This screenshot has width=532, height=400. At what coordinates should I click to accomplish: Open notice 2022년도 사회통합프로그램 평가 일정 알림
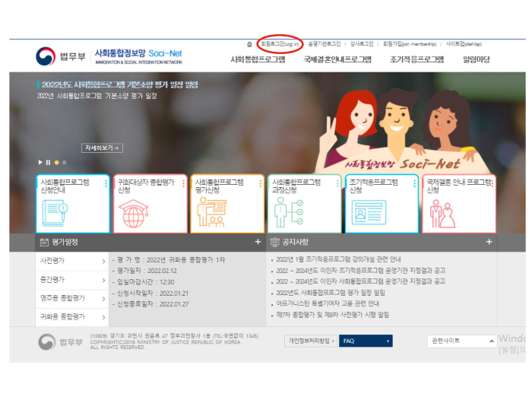[331, 293]
